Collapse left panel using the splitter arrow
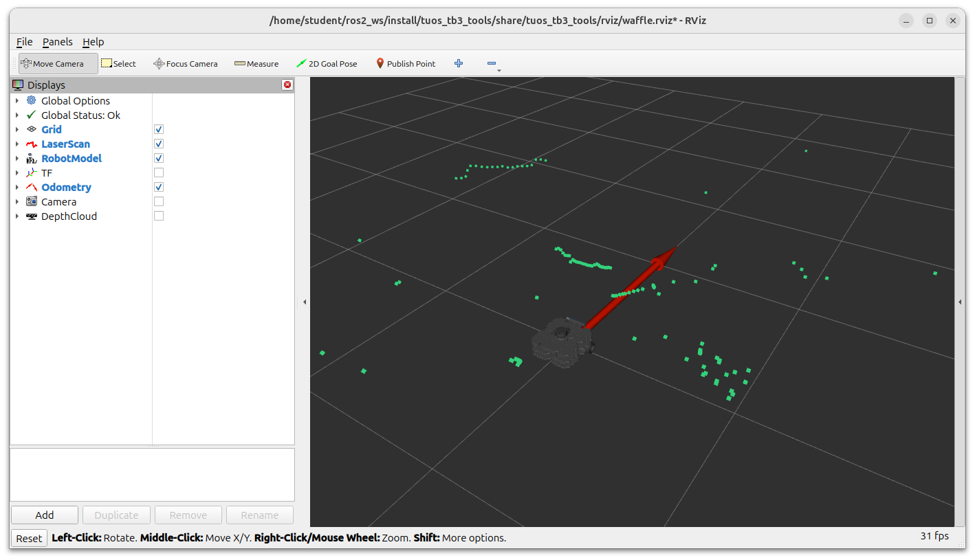Image resolution: width=975 pixels, height=560 pixels. [305, 302]
